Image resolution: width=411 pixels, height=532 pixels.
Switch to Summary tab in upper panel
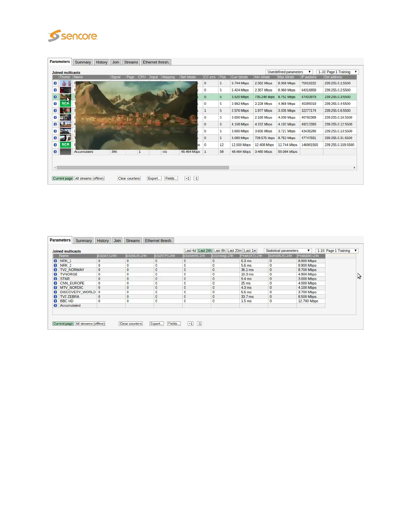click(x=83, y=62)
